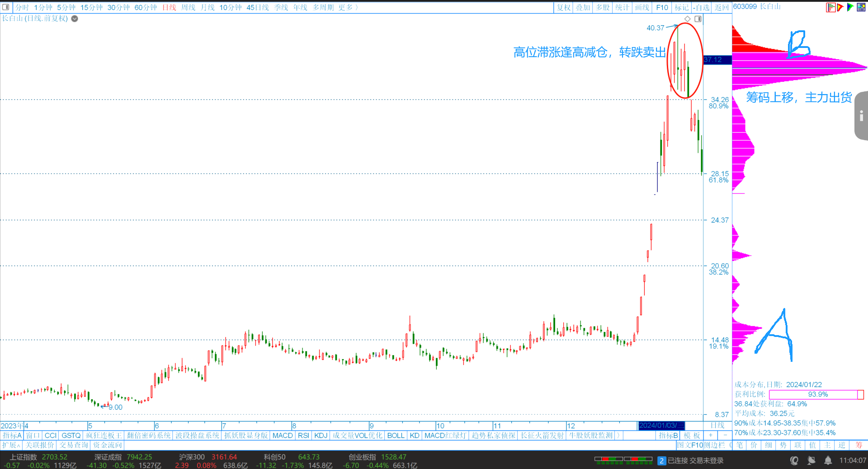868x469 pixels.
Task: Select the BOLL indicator tab
Action: pos(396,436)
